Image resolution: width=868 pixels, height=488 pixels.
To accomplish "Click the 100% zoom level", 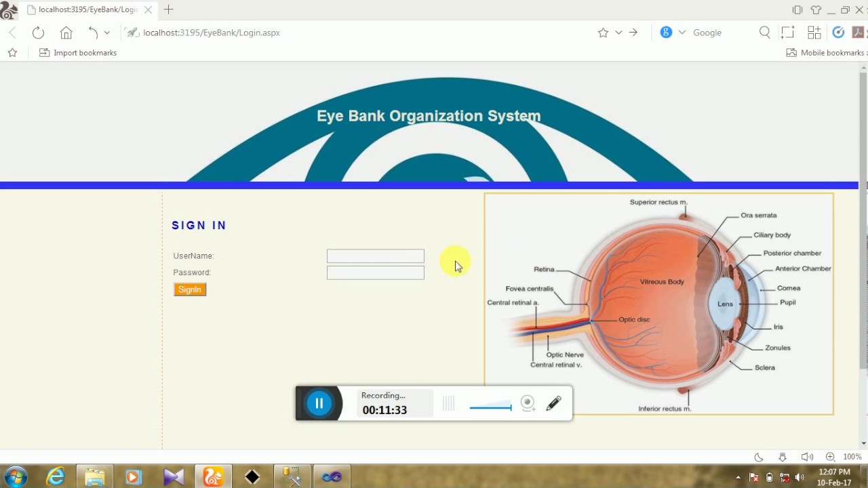I will (852, 457).
